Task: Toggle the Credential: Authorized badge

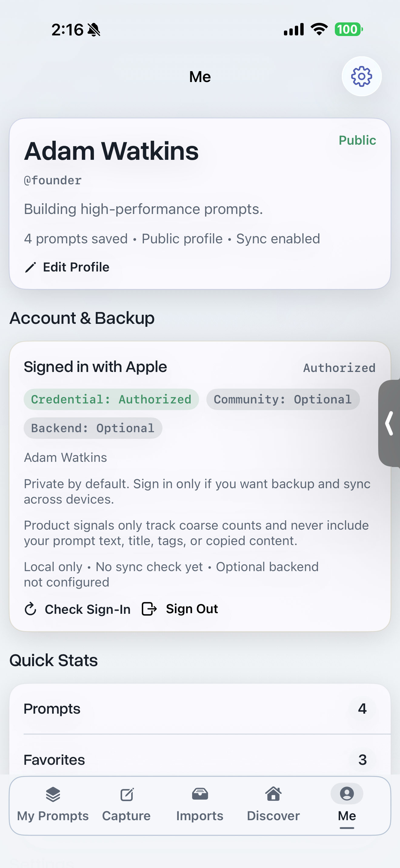Action: click(111, 399)
